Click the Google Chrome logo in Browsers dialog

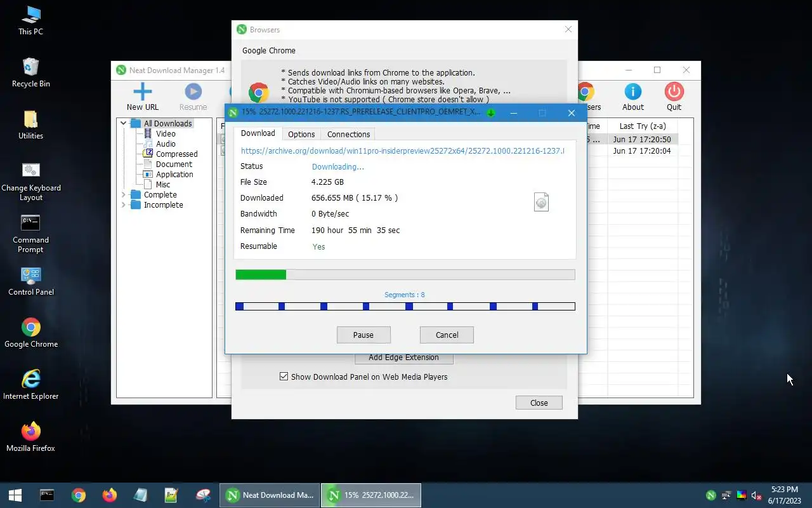[258, 93]
